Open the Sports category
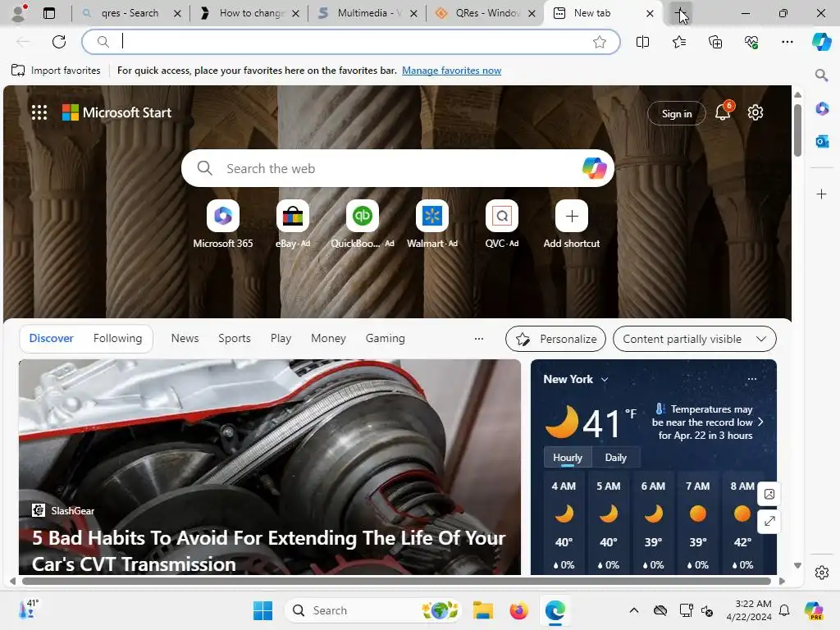This screenshot has height=630, width=840. tap(234, 338)
